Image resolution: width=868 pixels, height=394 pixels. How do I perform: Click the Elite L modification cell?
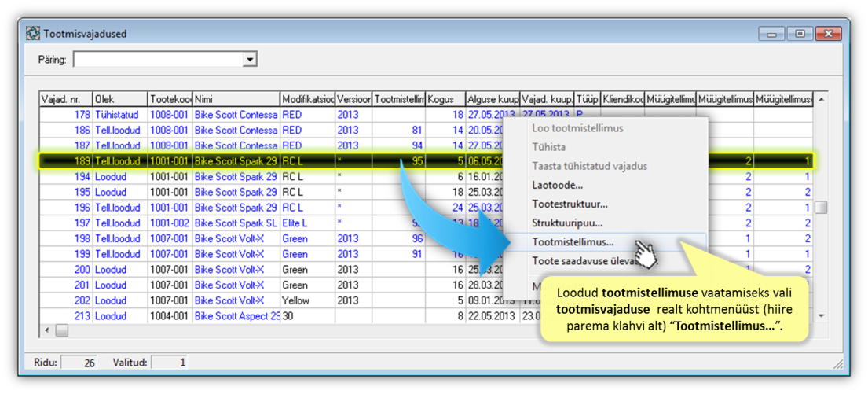click(x=308, y=223)
